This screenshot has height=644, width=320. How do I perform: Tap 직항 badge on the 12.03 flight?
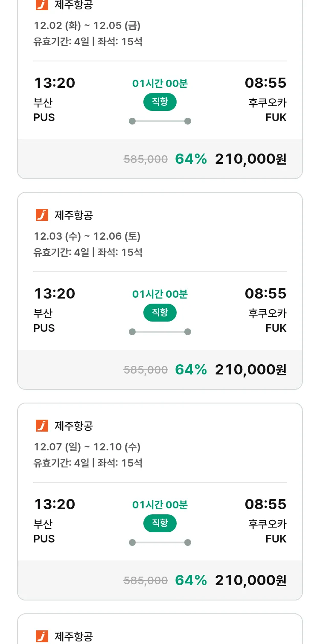[x=160, y=313]
